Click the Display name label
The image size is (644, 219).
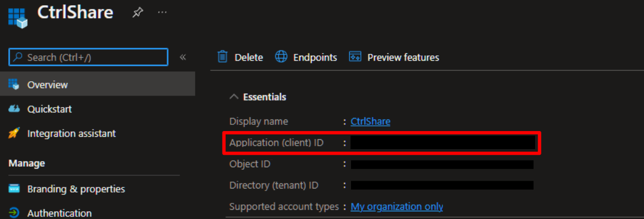[x=259, y=121]
